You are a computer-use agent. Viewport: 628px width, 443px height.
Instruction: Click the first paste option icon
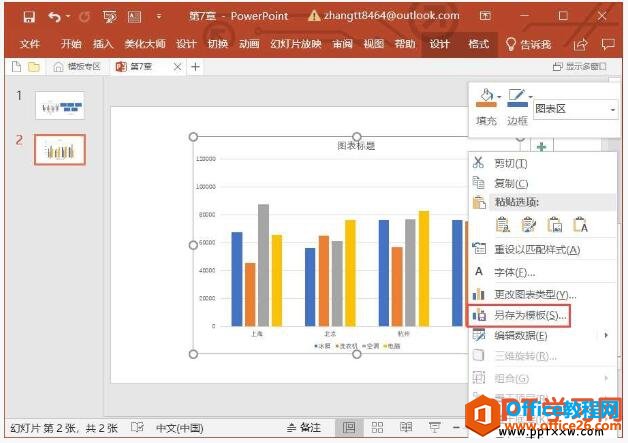point(503,225)
